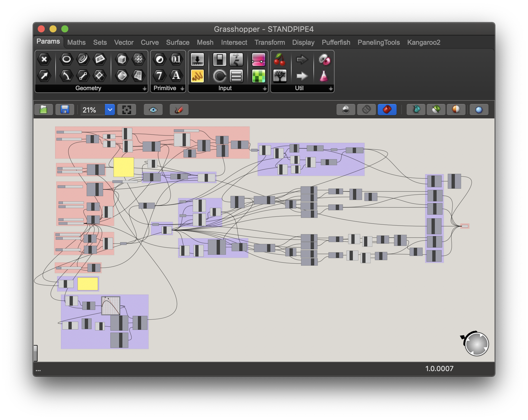Toggle shaded preview red cylinder button

(x=387, y=110)
